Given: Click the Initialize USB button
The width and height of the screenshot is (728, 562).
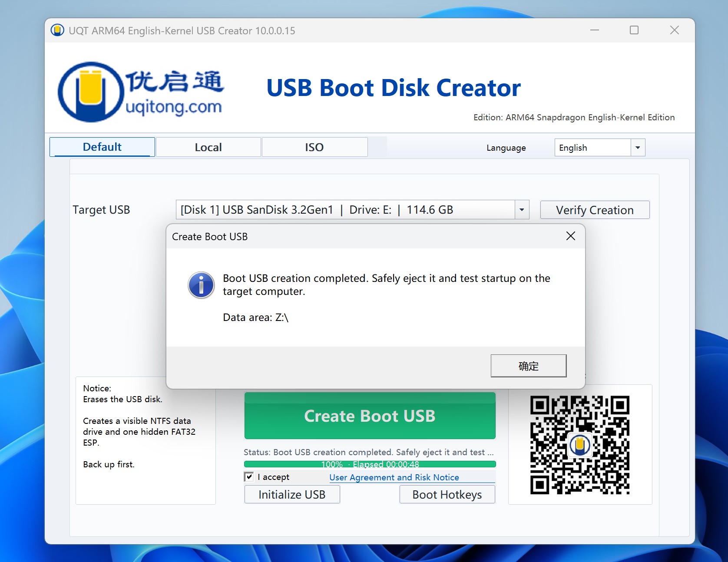Looking at the screenshot, I should pos(292,495).
